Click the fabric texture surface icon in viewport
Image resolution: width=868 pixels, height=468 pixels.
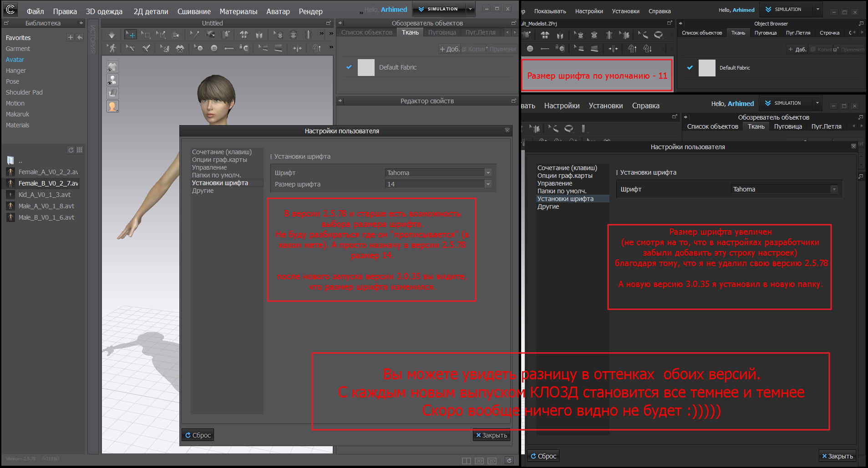[x=112, y=93]
